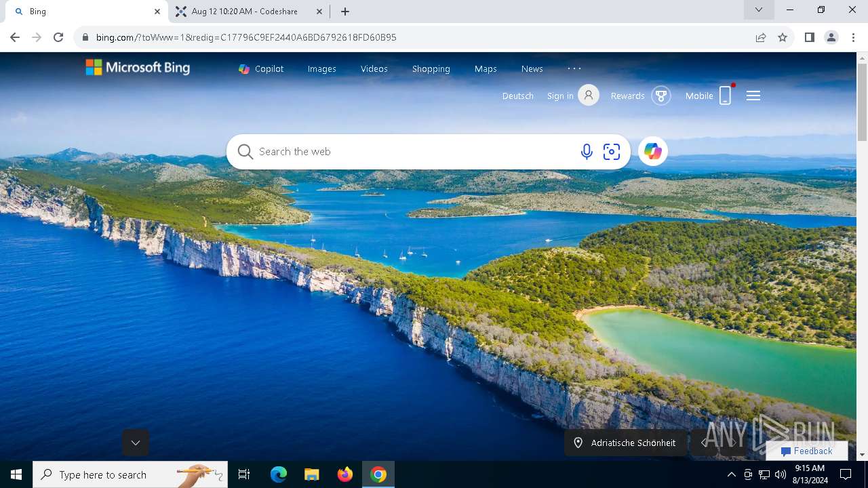The image size is (868, 488).
Task: Reload the page with refresh icon
Action: pyautogui.click(x=58, y=37)
